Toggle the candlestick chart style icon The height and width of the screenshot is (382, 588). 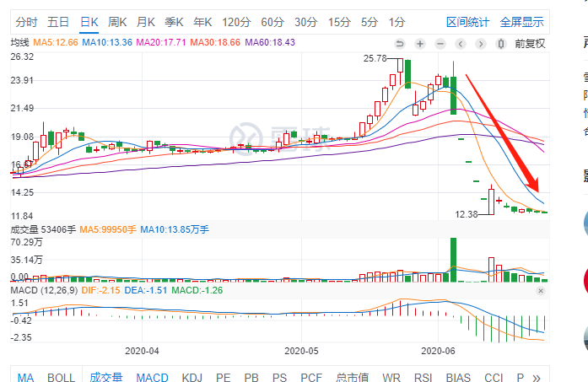(500, 43)
